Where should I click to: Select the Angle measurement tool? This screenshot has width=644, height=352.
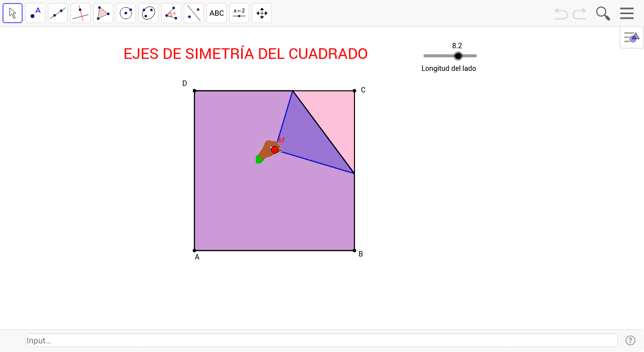click(x=171, y=13)
